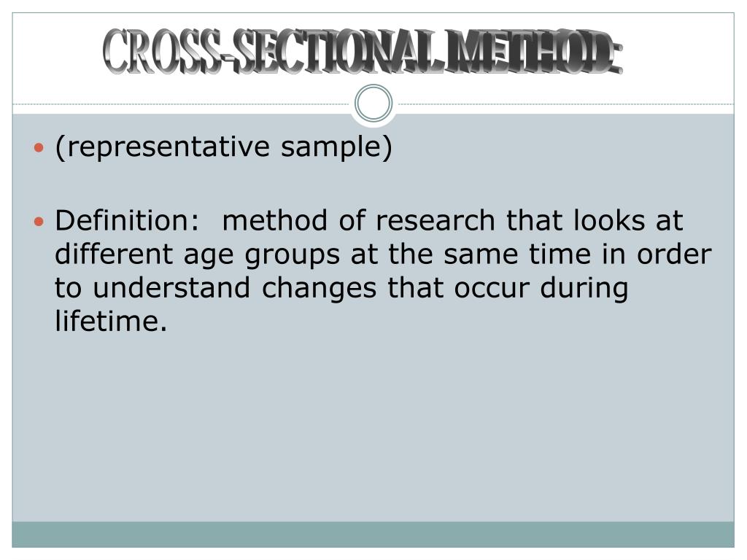This screenshot has height=560, width=747.
Task: Click the phrase method of research
Action: tap(359, 220)
